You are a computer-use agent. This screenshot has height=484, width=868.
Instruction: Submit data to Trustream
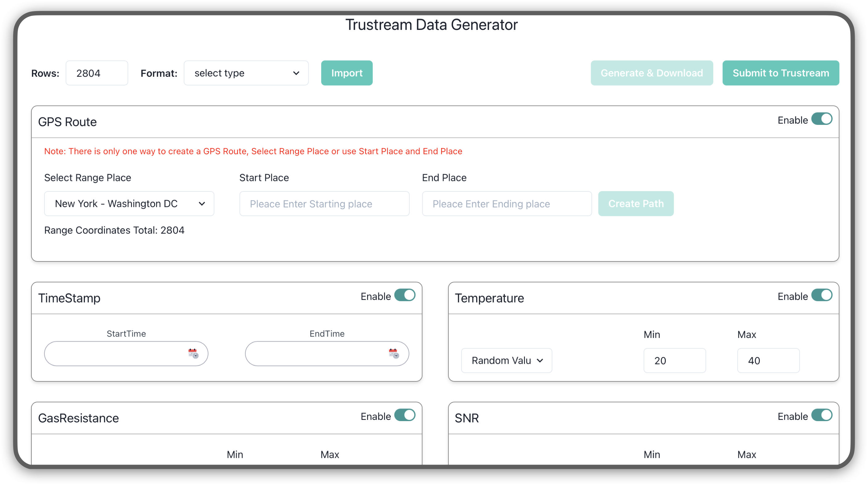click(x=781, y=73)
